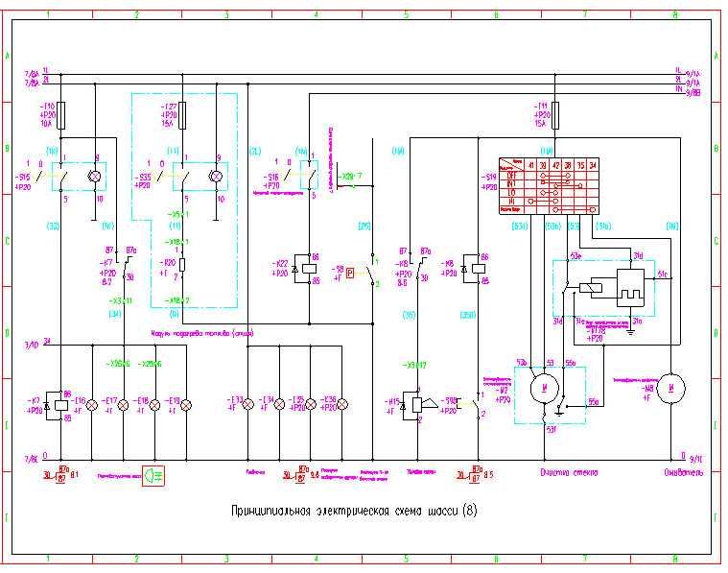
Task: Select lamp E34 symbol
Action: pos(279,404)
